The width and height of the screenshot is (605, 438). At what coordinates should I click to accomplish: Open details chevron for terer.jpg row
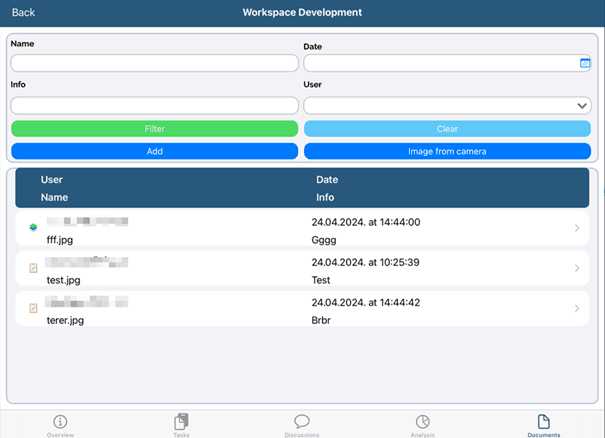pyautogui.click(x=577, y=309)
